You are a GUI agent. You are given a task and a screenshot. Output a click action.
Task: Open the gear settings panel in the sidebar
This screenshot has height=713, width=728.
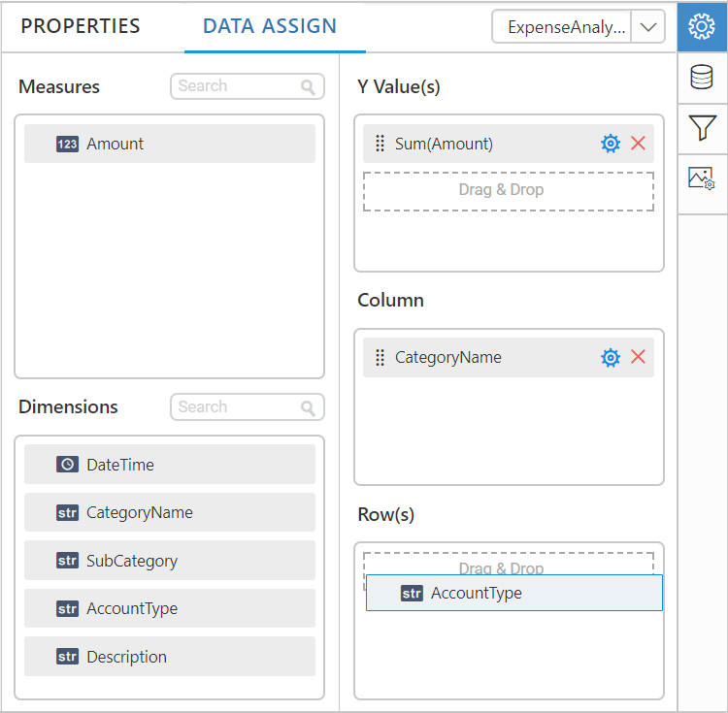(702, 27)
